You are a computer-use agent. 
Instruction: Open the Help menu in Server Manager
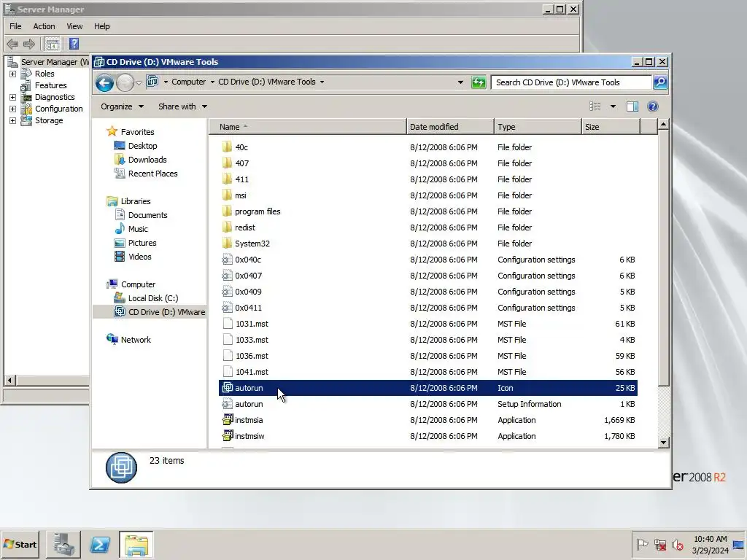tap(101, 26)
